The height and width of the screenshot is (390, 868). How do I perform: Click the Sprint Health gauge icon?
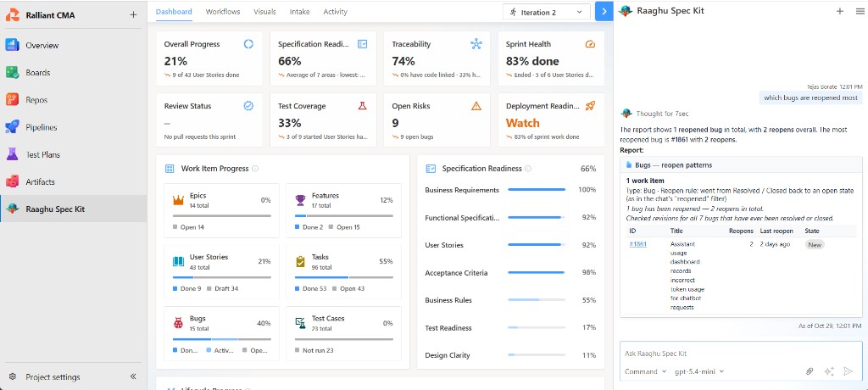point(590,44)
